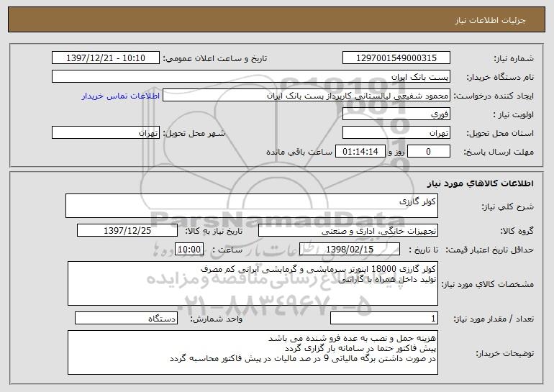
Task: Click the remaining time field 01:14:14
Action: click(360, 152)
